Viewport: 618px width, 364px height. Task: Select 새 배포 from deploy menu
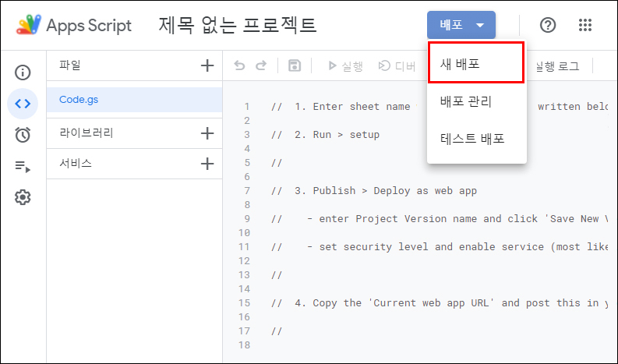(476, 63)
